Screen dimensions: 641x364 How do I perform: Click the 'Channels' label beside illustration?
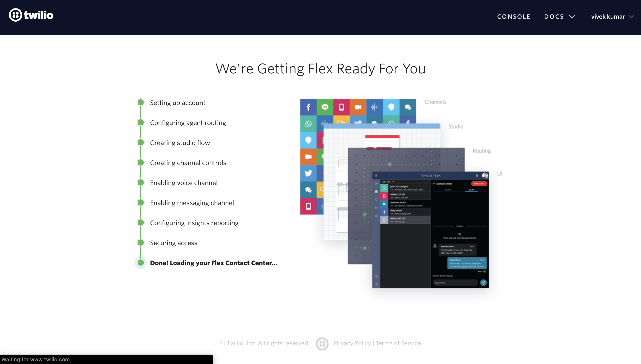click(435, 102)
